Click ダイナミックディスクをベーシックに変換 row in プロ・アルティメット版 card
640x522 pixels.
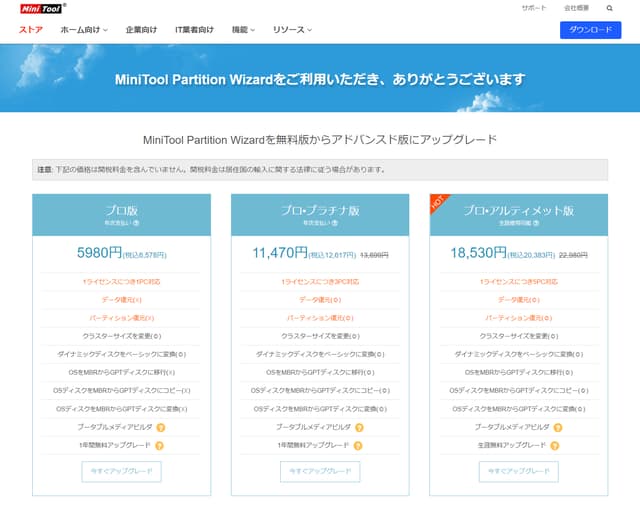[x=519, y=354]
